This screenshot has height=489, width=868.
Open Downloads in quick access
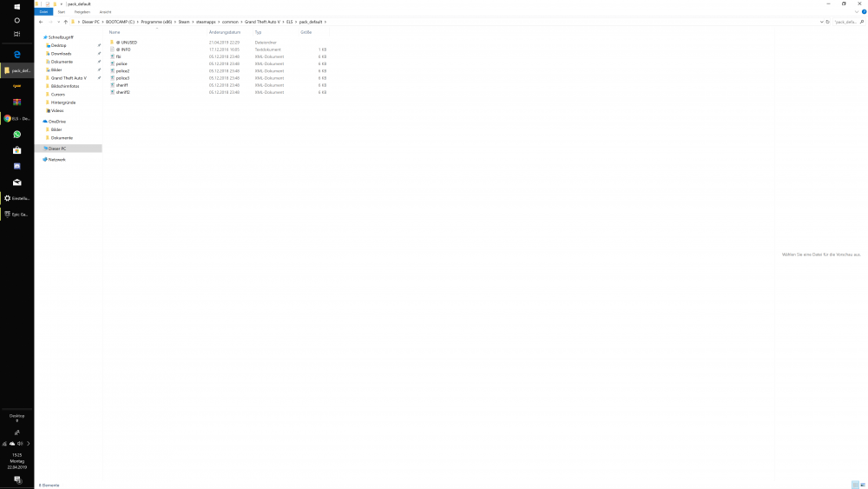click(61, 54)
